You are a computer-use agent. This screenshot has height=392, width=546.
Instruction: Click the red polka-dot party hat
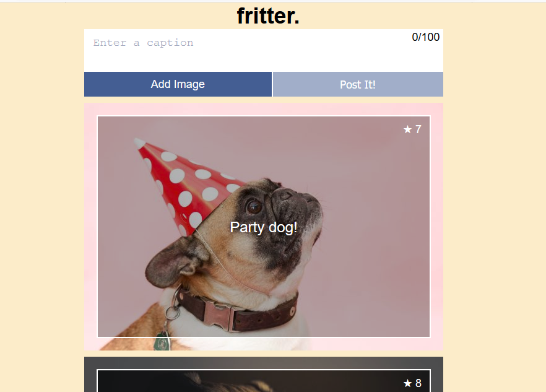coord(188,185)
